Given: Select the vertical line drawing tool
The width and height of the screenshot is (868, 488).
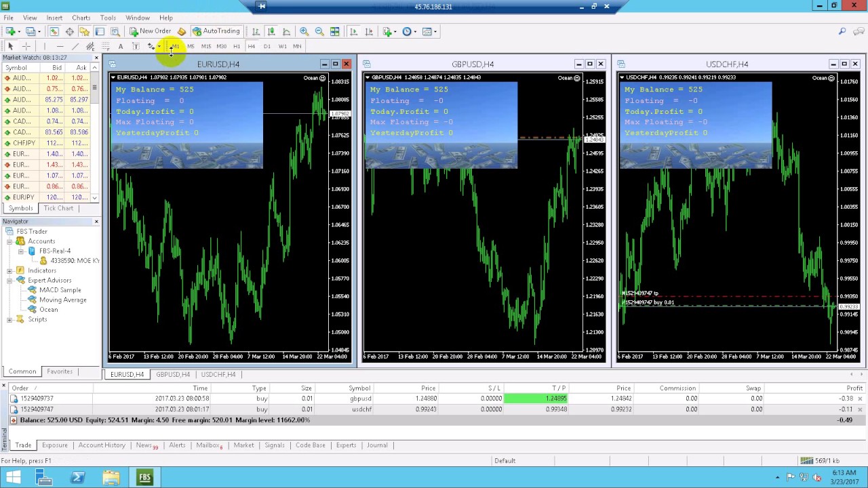Looking at the screenshot, I should (x=44, y=46).
